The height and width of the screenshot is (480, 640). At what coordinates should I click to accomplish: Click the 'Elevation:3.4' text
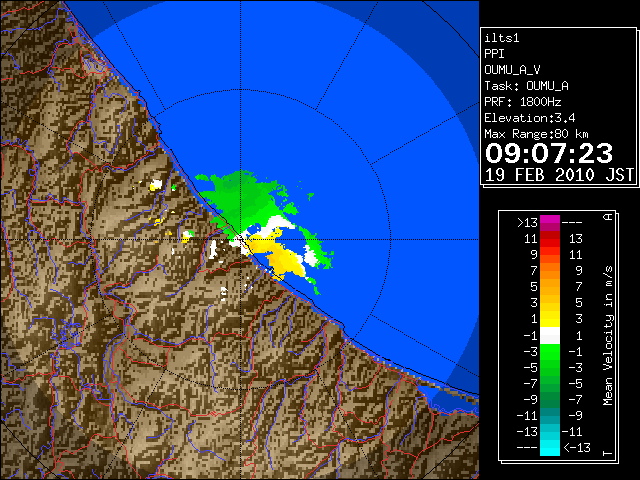coord(529,118)
